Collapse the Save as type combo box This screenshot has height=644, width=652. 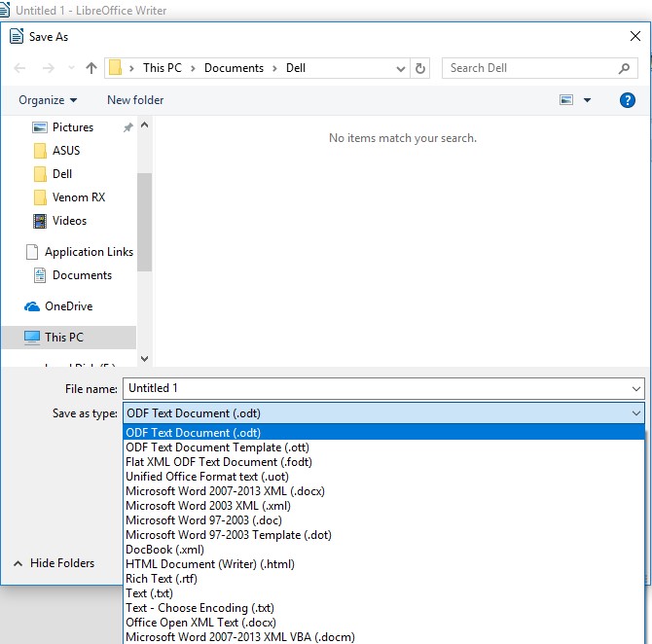click(635, 413)
